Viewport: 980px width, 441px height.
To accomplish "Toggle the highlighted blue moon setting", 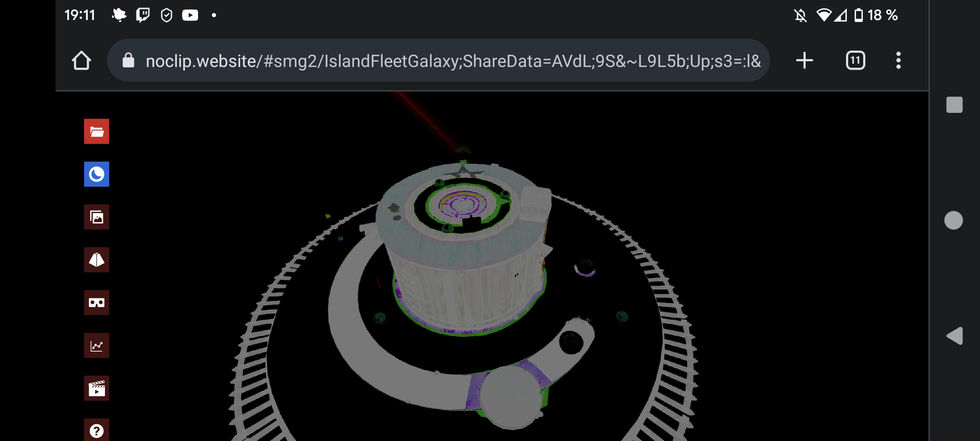I will pos(96,174).
